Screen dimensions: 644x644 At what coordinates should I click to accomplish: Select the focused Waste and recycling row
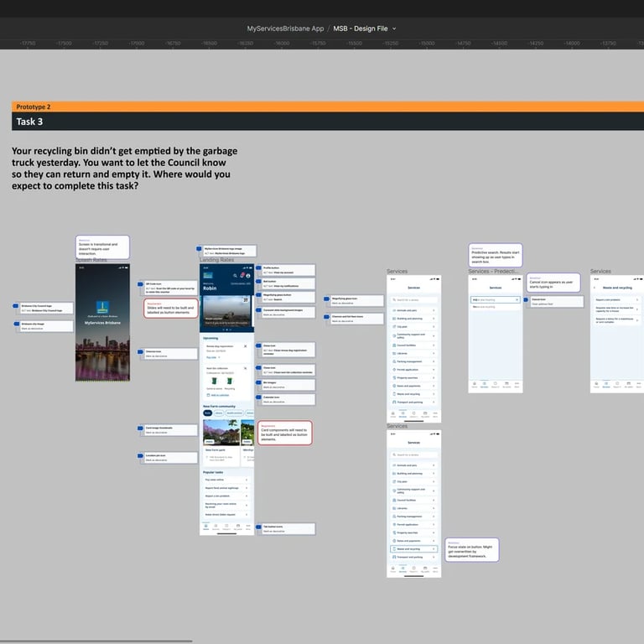(x=413, y=548)
